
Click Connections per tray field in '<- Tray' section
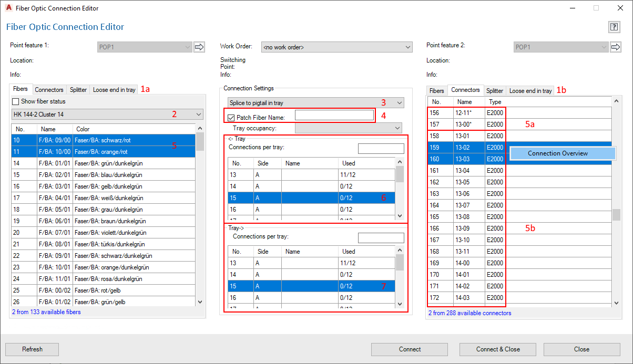point(381,149)
